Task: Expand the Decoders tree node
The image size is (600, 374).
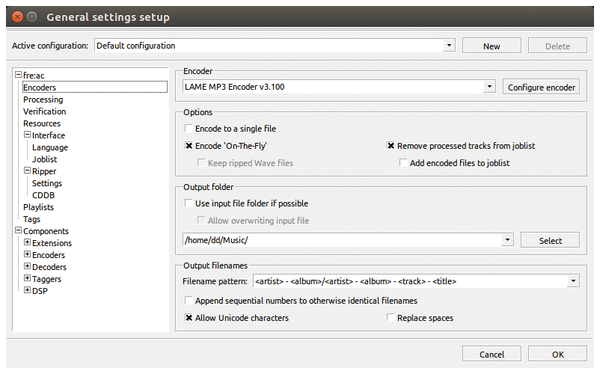Action: click(x=27, y=266)
